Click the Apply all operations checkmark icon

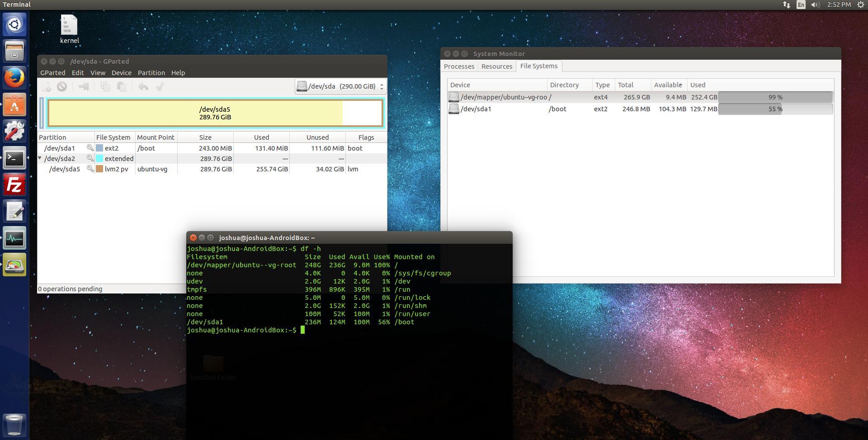[x=160, y=86]
